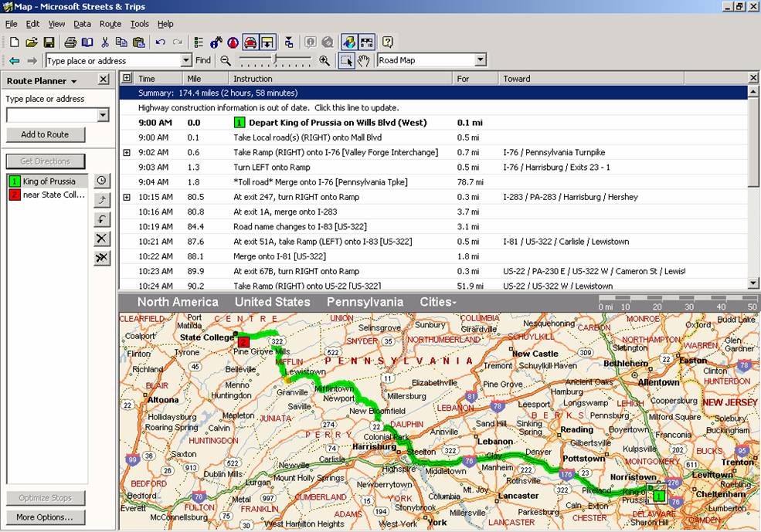Click Pennsylvania in map breadcrumb
Viewport: 761px width, 532px height.
coord(365,302)
